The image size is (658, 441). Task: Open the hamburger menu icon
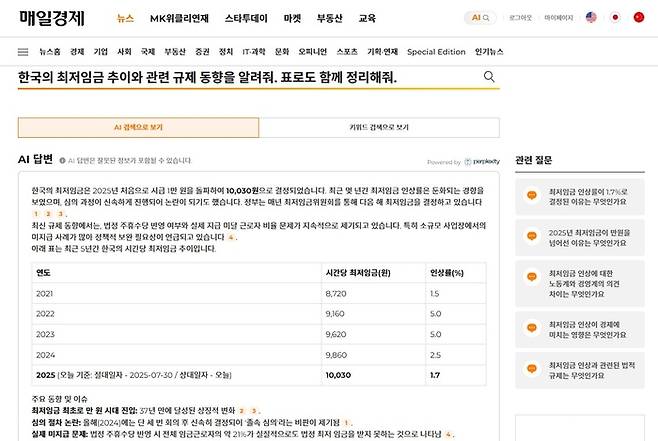click(23, 52)
